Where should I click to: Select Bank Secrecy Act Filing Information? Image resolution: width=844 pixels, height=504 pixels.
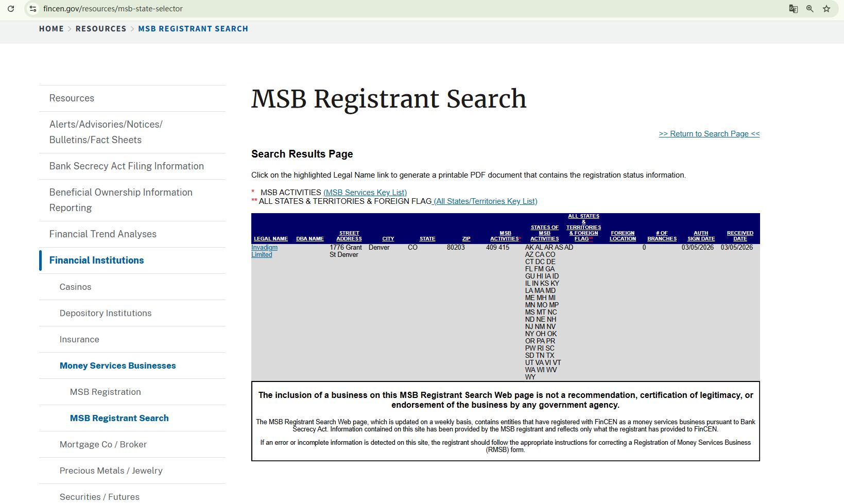tap(127, 166)
